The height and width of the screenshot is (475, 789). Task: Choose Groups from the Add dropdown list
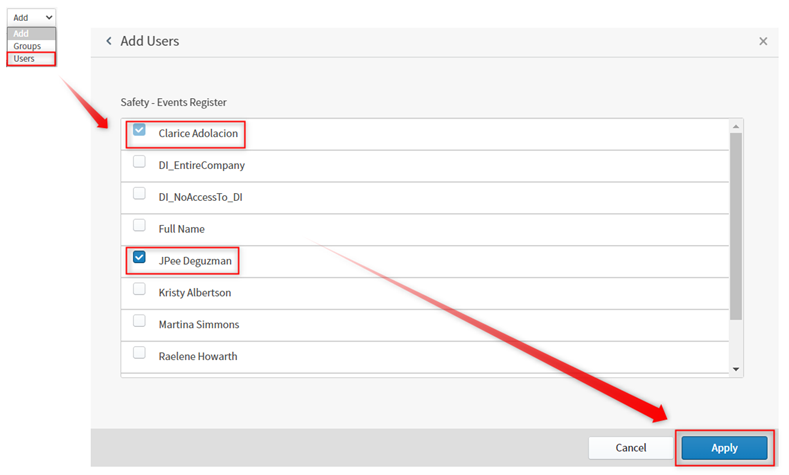pyautogui.click(x=27, y=46)
